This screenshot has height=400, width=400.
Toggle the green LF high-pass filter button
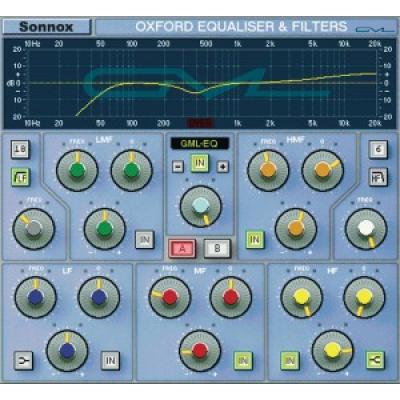(20, 177)
